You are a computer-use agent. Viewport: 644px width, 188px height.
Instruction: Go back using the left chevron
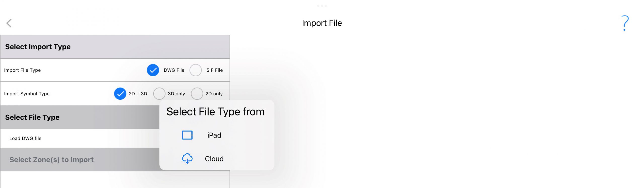9,23
